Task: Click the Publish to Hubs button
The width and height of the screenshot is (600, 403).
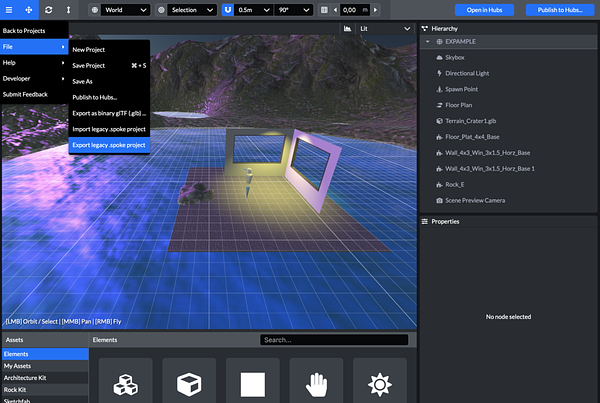Action: 560,10
